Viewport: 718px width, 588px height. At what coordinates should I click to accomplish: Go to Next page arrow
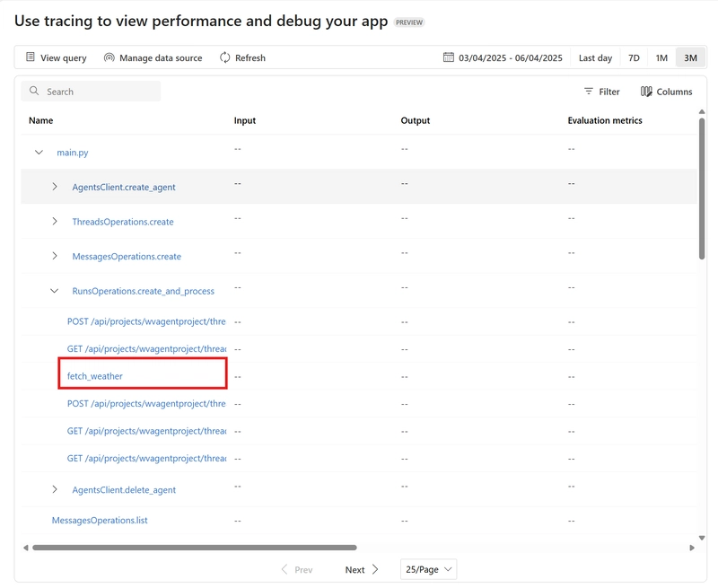point(375,569)
